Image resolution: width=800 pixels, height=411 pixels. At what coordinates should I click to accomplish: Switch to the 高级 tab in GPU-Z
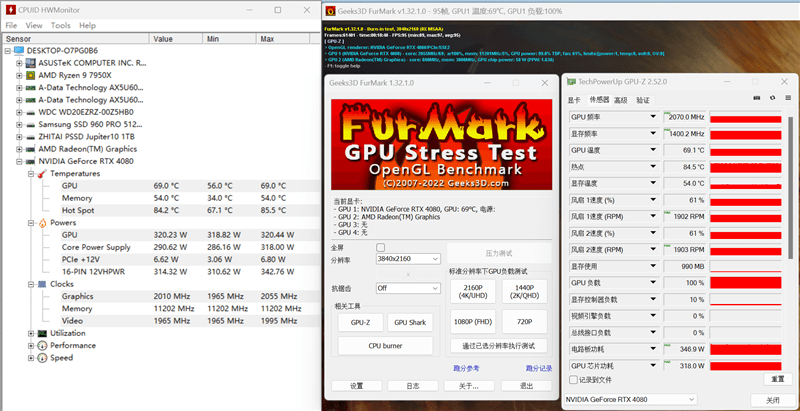click(x=621, y=100)
